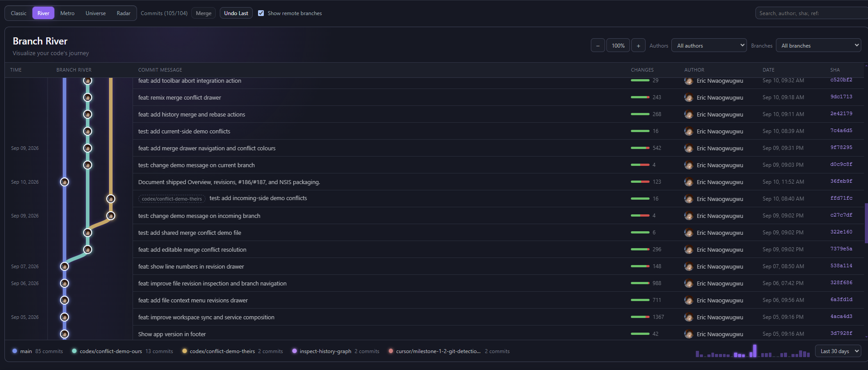Switch to the Classic view tab
The height and width of the screenshot is (370, 868).
[19, 13]
